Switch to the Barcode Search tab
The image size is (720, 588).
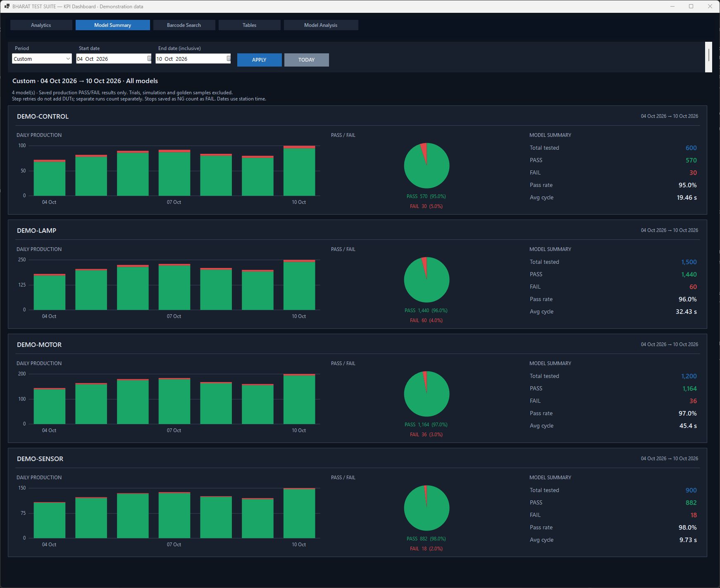(184, 25)
